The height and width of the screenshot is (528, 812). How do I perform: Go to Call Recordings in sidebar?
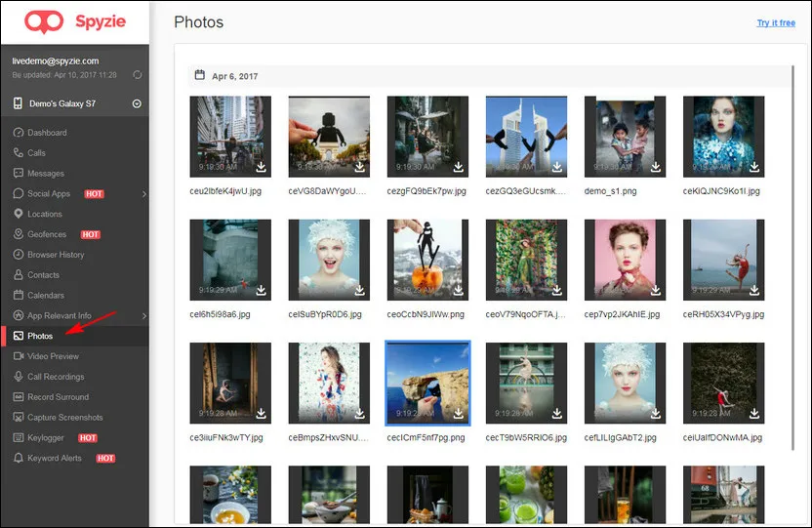pos(56,377)
